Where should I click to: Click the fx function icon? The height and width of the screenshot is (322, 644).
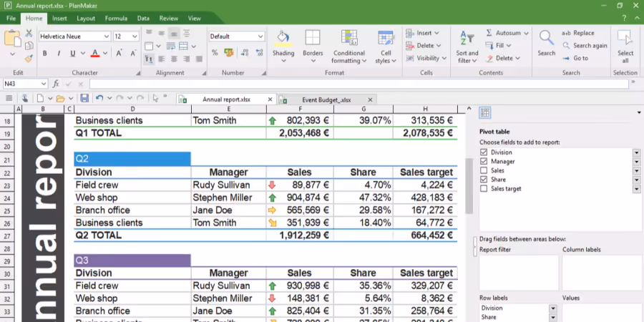pyautogui.click(x=56, y=84)
